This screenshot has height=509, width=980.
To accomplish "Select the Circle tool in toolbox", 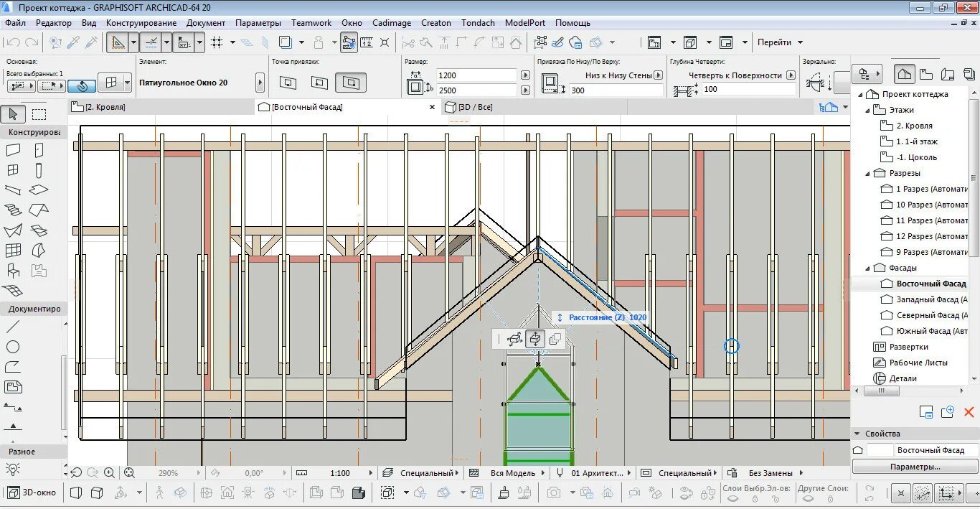I will coord(13,347).
